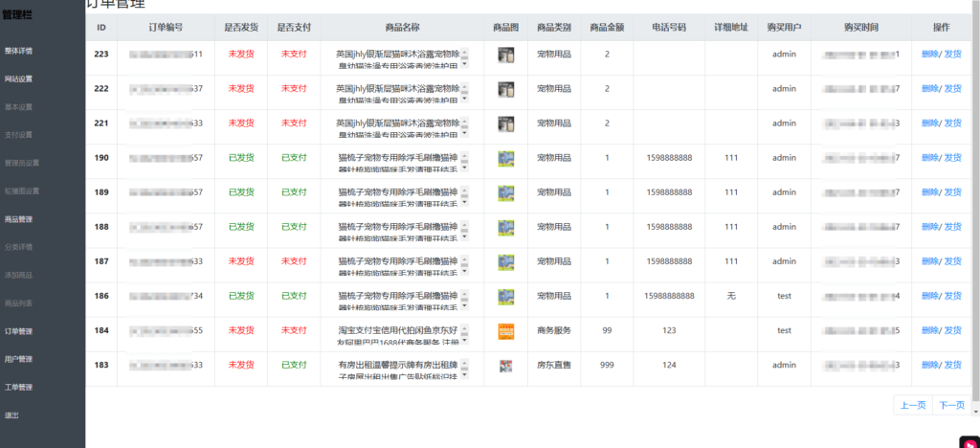Screen dimensions: 980x448
Task: Click the 是否支付 column header
Action: [x=294, y=28]
